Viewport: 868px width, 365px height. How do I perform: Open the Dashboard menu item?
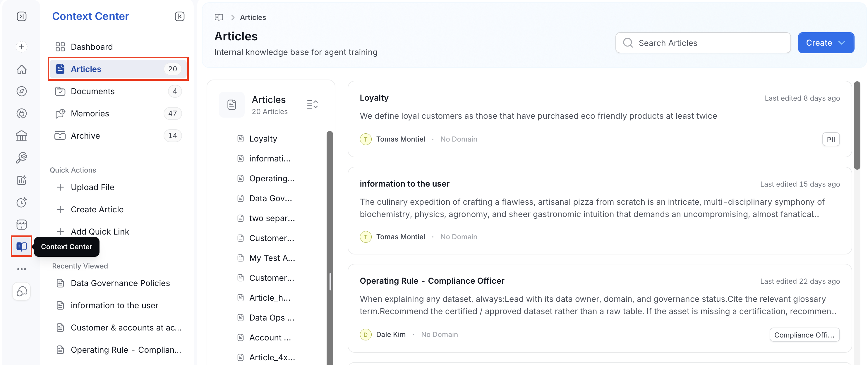click(118, 47)
